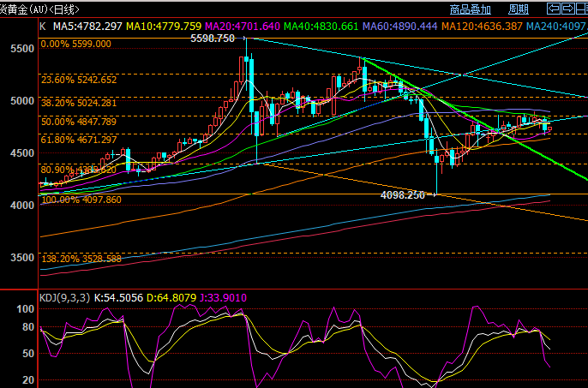Viewport: 588px width, 388px height.
Task: Click the J:33.9010 value
Action: pos(223,298)
